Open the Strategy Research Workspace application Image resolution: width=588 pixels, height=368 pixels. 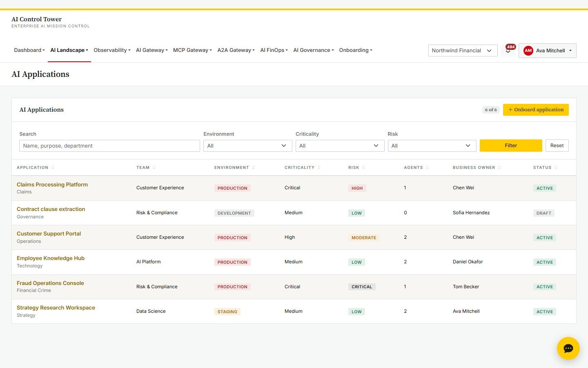pyautogui.click(x=56, y=308)
